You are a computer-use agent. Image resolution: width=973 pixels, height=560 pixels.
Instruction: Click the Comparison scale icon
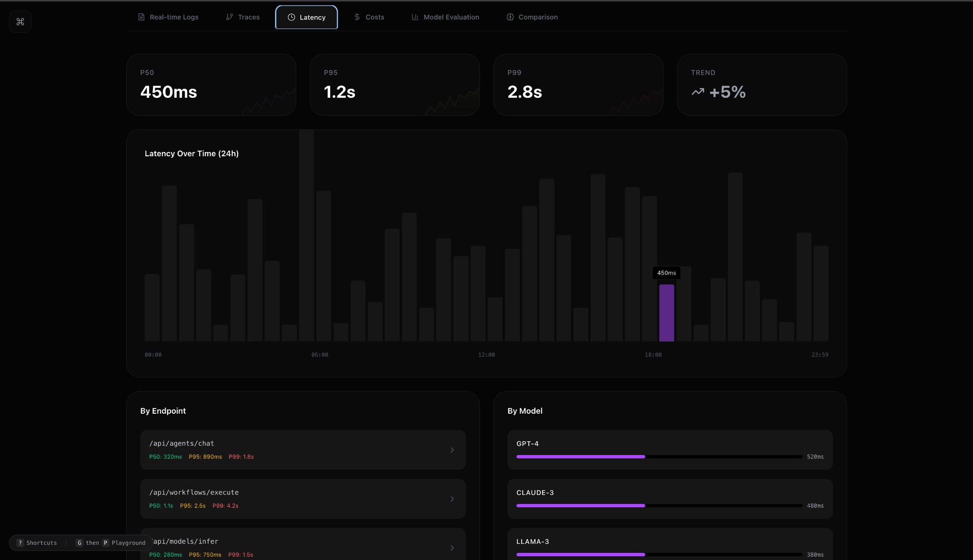click(x=510, y=17)
